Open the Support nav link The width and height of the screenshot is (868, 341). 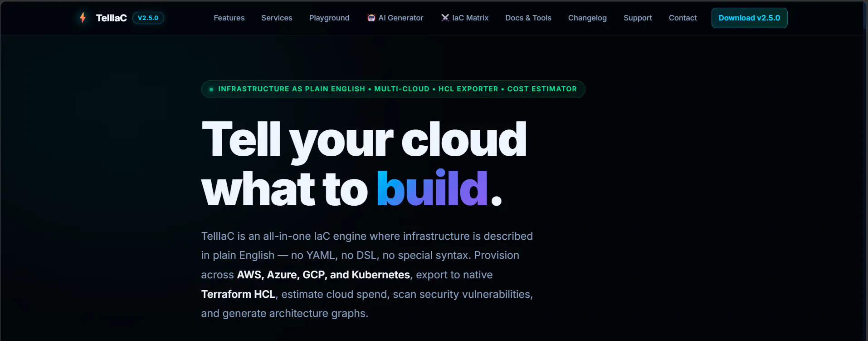(638, 18)
